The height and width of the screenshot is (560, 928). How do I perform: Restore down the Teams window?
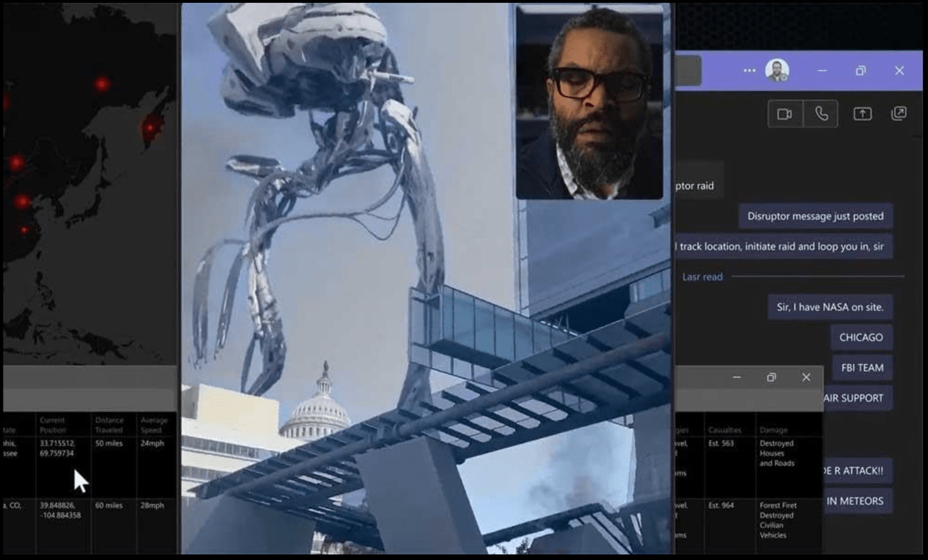coord(861,71)
